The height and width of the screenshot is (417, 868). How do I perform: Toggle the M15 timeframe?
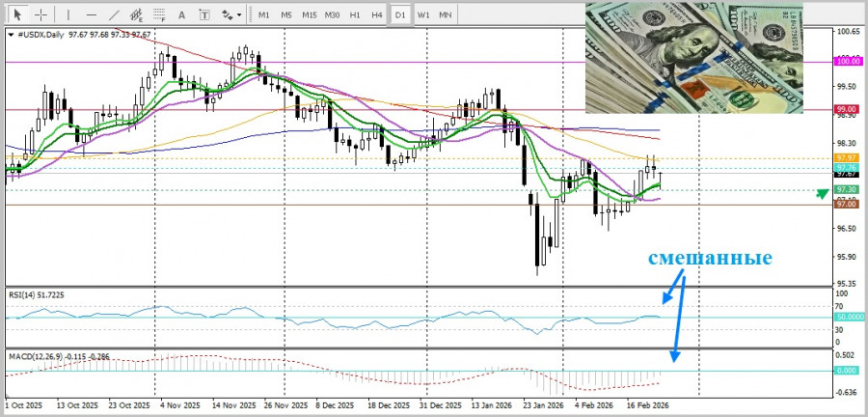point(309,14)
